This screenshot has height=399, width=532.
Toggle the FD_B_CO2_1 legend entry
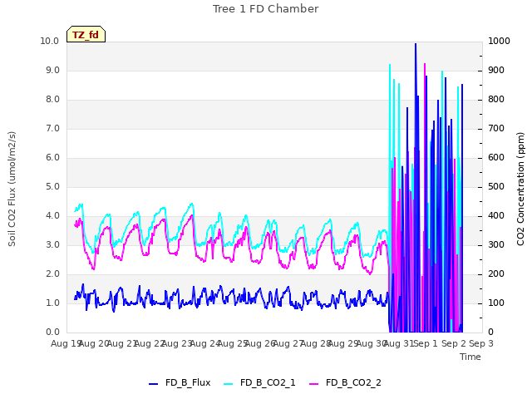click(x=259, y=382)
